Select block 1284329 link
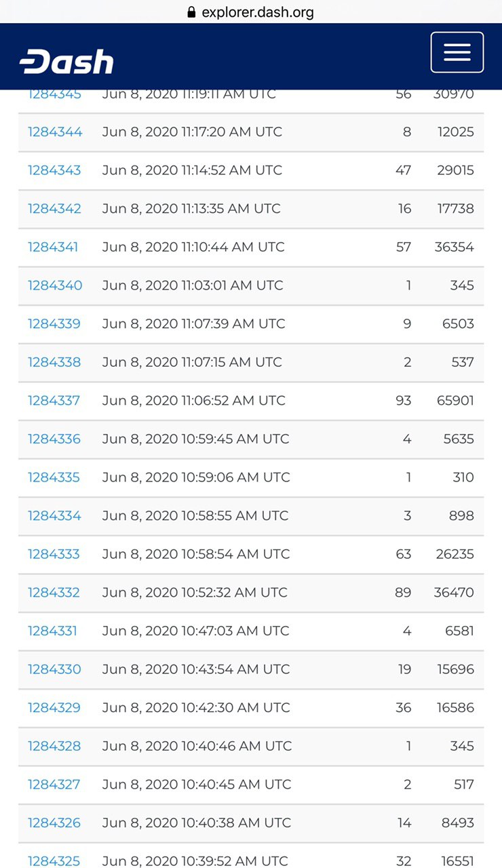502x868 pixels. (x=54, y=708)
